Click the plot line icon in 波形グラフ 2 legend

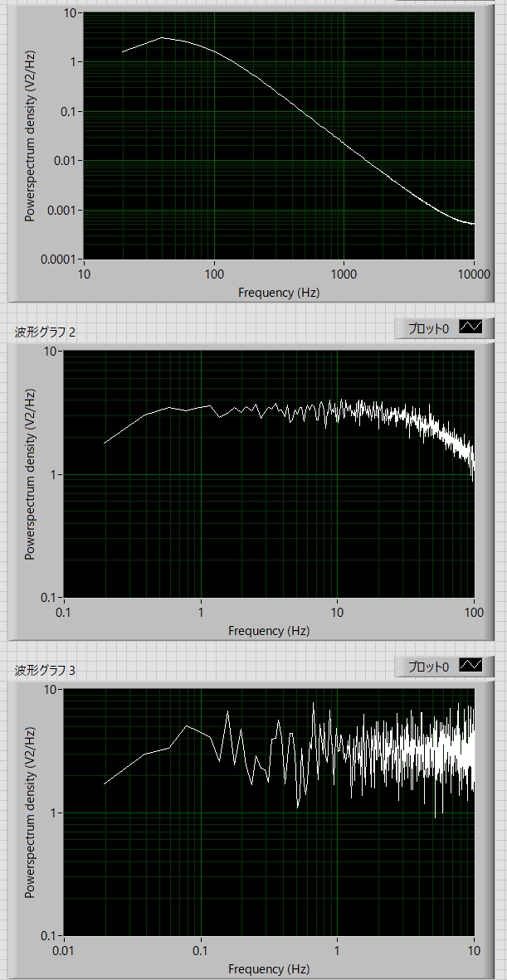pos(470,327)
